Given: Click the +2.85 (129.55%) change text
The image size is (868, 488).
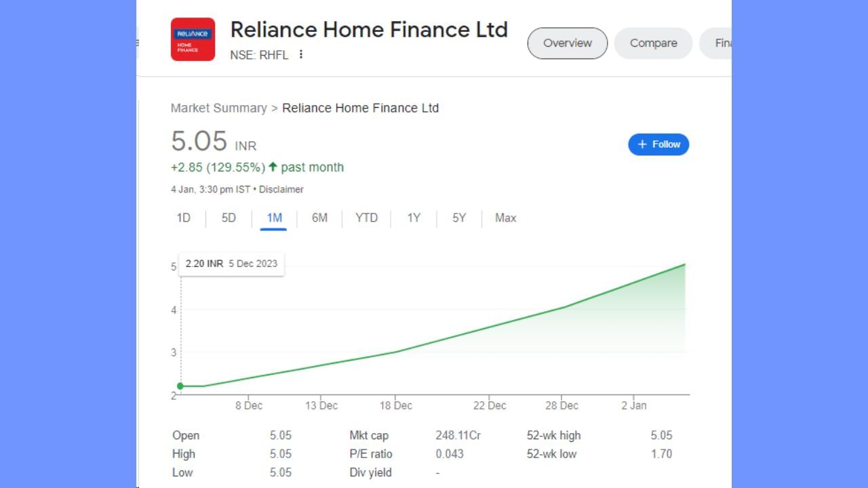Looking at the screenshot, I should pos(218,167).
